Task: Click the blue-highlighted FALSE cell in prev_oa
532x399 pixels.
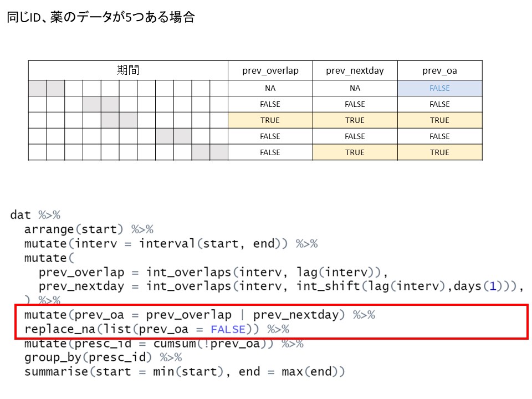Action: click(x=439, y=88)
